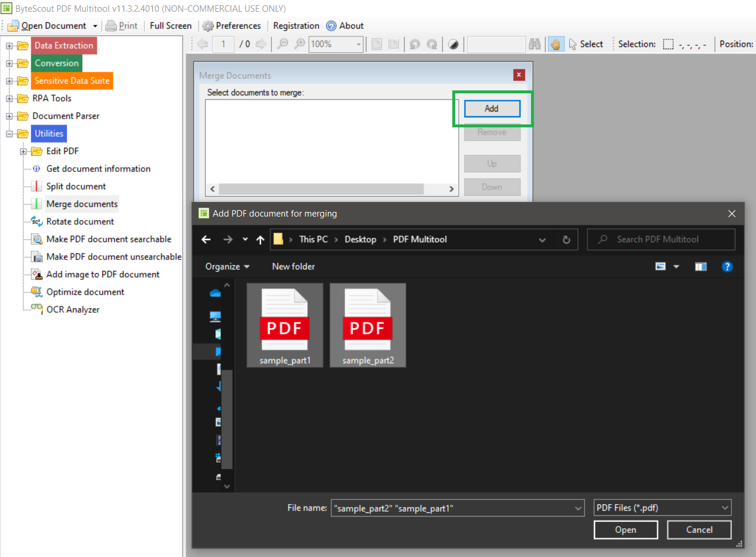Expand the Conversion tree node
Viewport: 756px width, 557px height.
tap(9, 63)
